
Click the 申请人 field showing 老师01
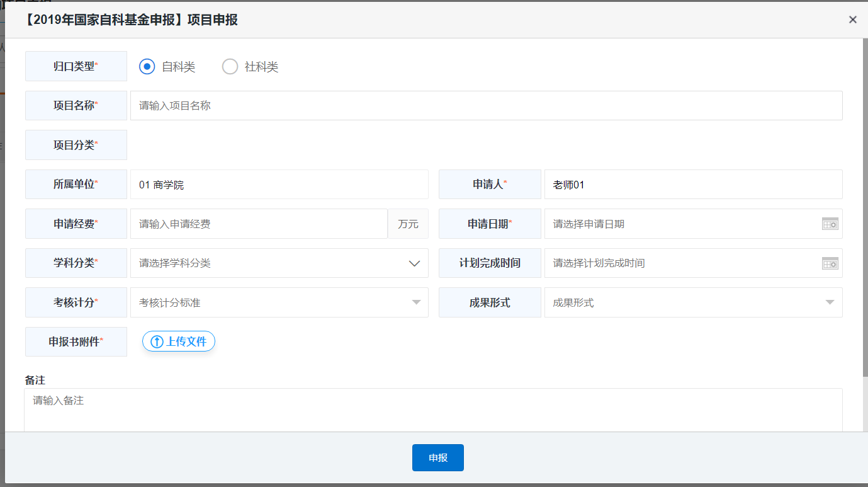point(692,185)
